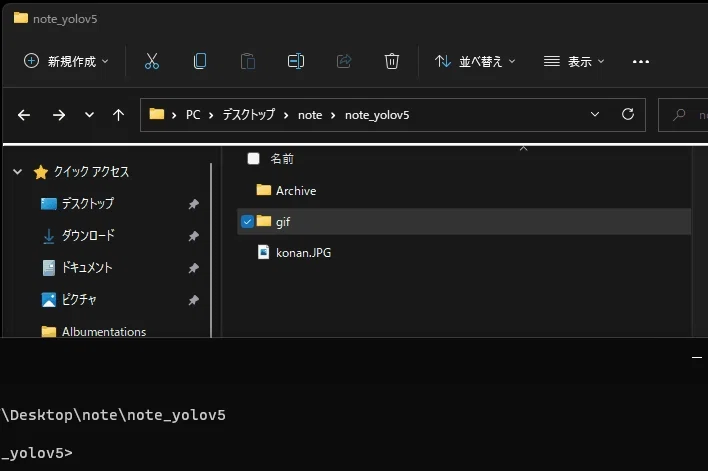The image size is (708, 471).
Task: Open the three-dot See more menu
Action: (641, 61)
